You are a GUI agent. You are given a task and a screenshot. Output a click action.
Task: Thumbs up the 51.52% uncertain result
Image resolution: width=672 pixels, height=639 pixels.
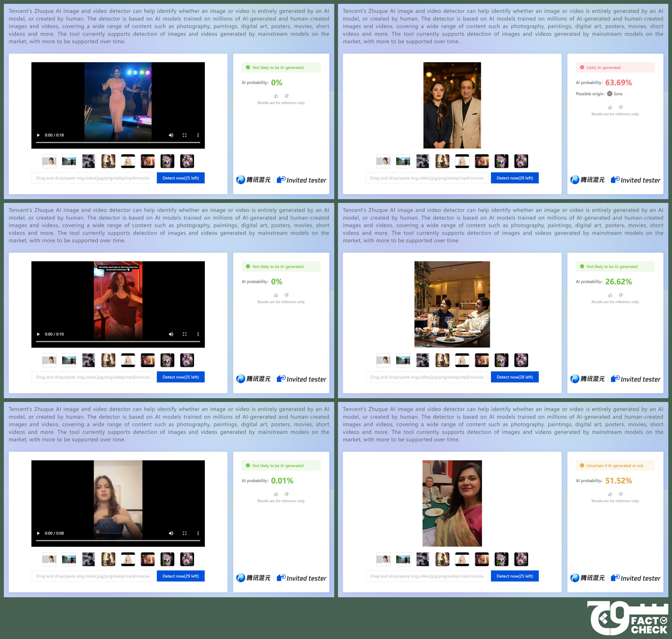[610, 494]
